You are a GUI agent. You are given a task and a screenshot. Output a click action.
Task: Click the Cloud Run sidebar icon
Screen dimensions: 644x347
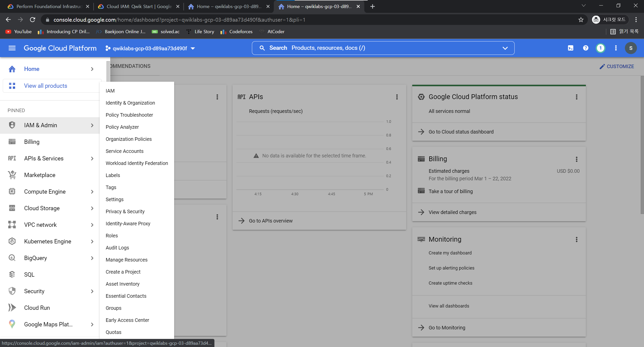point(12,308)
